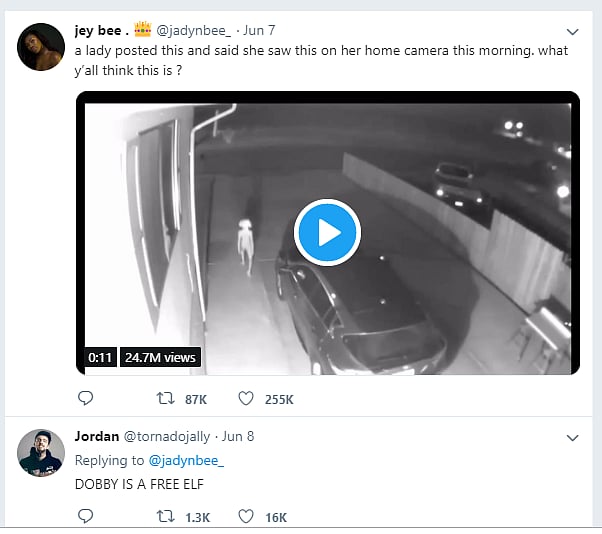
Task: Retweet Jordan's Dobby reply
Action: pos(165,516)
